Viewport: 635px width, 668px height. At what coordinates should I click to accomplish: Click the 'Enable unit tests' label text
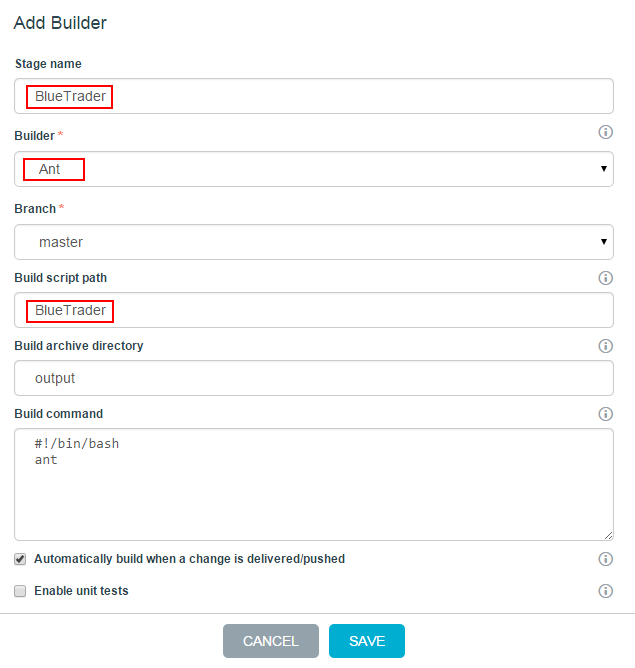(81, 591)
